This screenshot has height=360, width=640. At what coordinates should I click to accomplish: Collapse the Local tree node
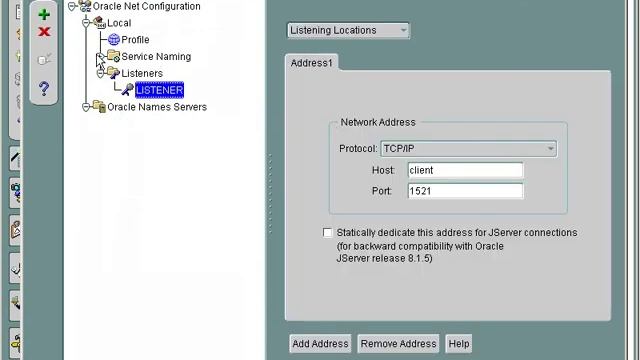pos(86,23)
